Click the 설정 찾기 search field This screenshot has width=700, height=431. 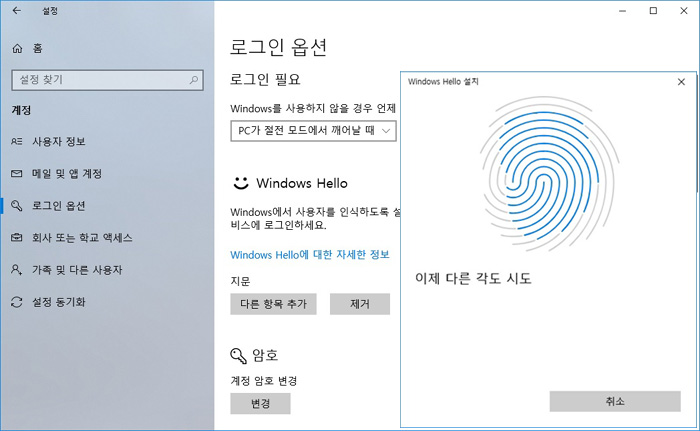[x=107, y=80]
